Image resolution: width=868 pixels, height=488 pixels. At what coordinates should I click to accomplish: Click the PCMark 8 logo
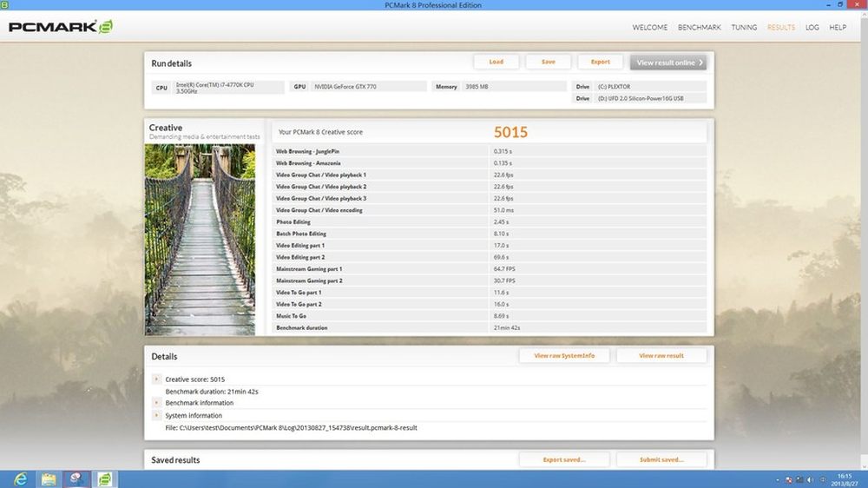(x=61, y=27)
